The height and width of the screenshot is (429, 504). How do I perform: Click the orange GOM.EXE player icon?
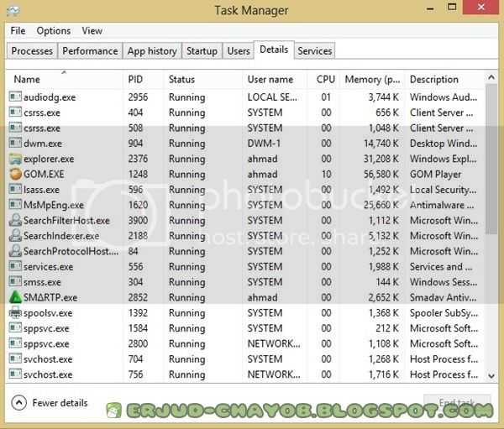tap(15, 174)
